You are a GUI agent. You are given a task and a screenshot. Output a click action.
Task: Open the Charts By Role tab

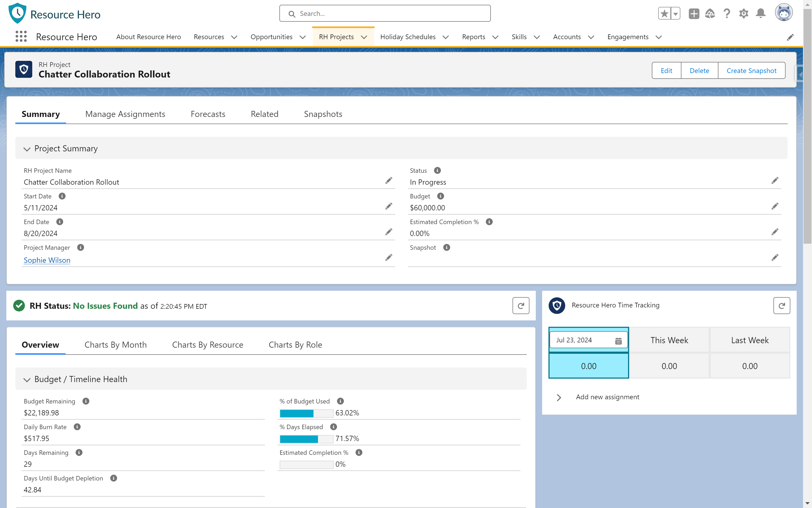pyautogui.click(x=295, y=345)
